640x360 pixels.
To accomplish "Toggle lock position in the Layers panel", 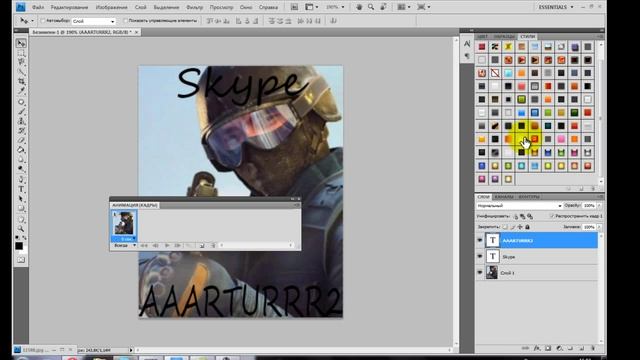I will (x=520, y=227).
